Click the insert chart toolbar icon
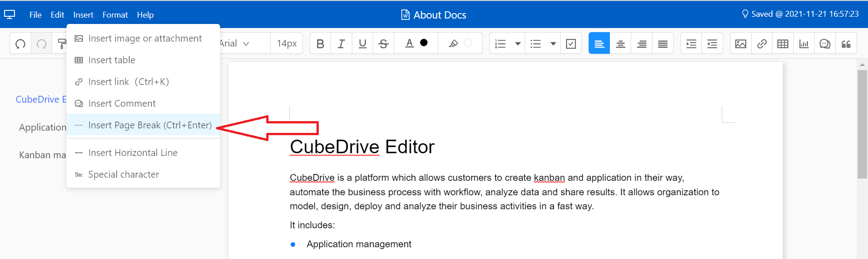The height and width of the screenshot is (259, 868). click(804, 44)
